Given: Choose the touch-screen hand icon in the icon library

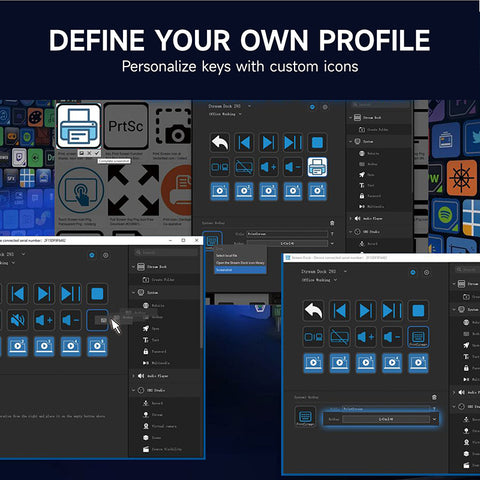Looking at the screenshot, I should (x=81, y=191).
